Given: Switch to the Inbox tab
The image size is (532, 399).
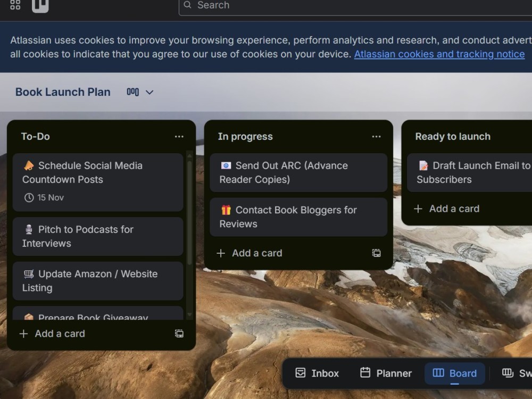Looking at the screenshot, I should click(317, 373).
